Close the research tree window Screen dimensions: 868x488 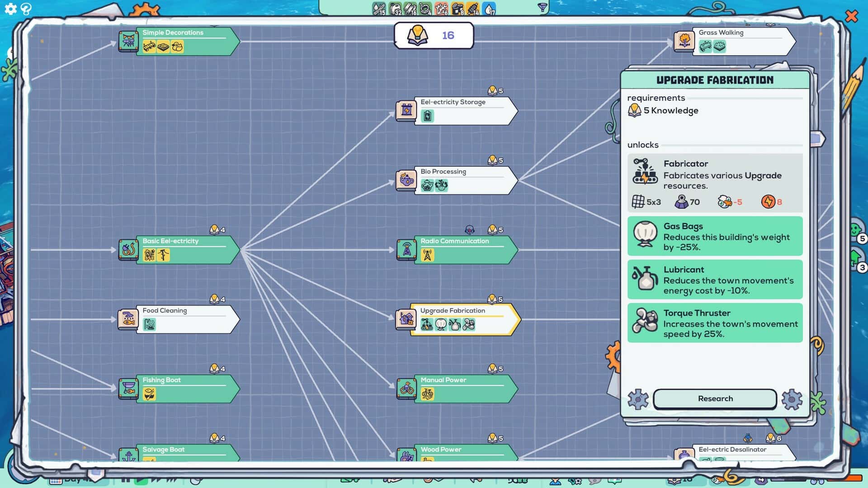pos(851,16)
